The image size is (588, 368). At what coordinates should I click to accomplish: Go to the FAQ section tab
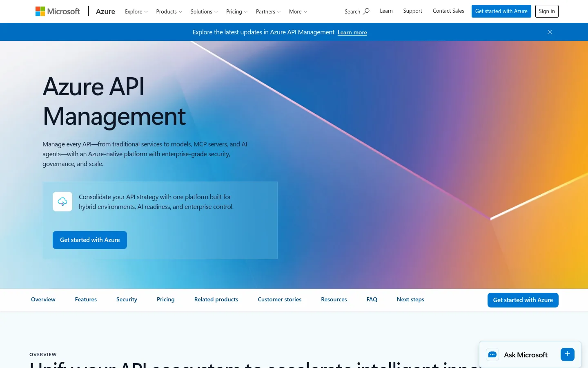point(372,299)
